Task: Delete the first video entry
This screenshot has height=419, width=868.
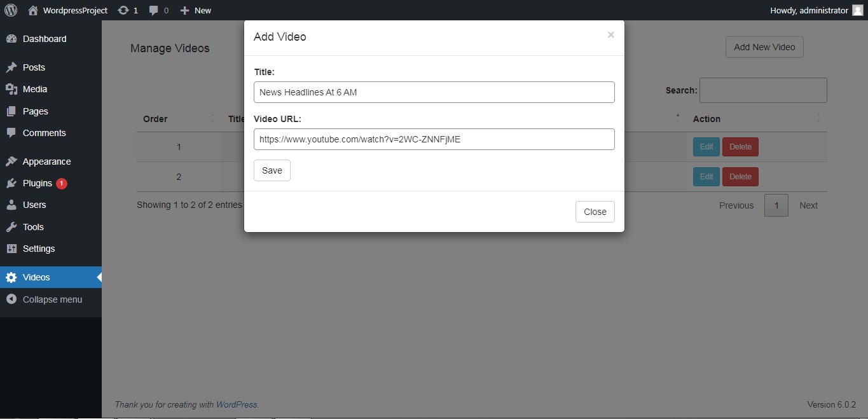Action: tap(740, 147)
